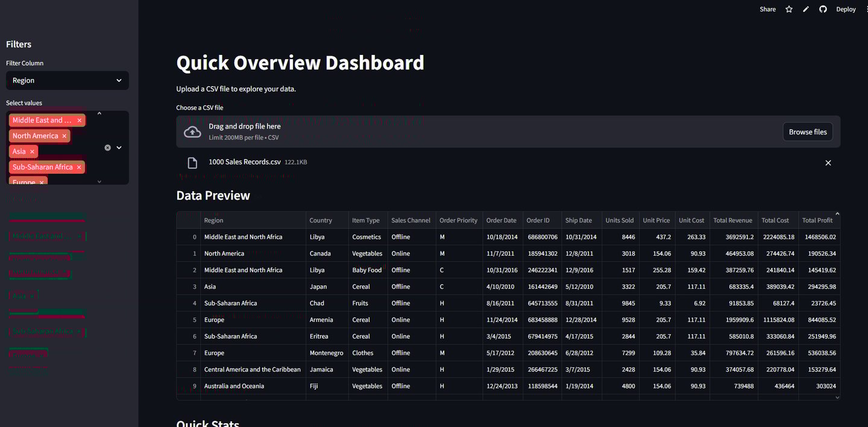Select the Canada country cell

tap(327, 253)
